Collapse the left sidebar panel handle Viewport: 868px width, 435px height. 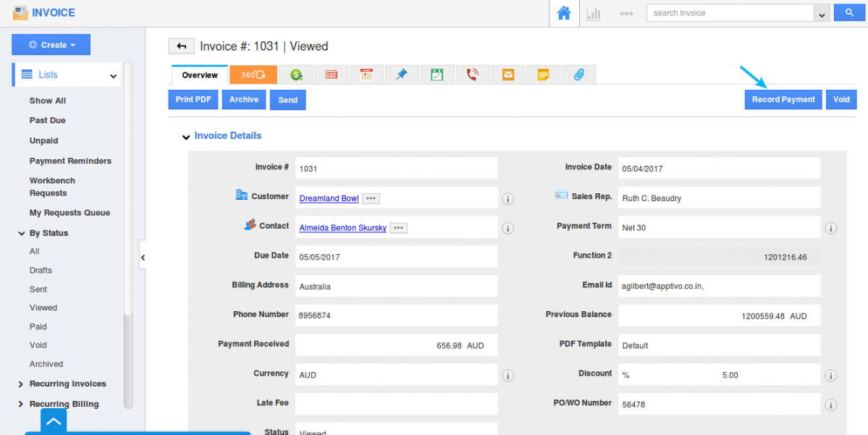[143, 256]
